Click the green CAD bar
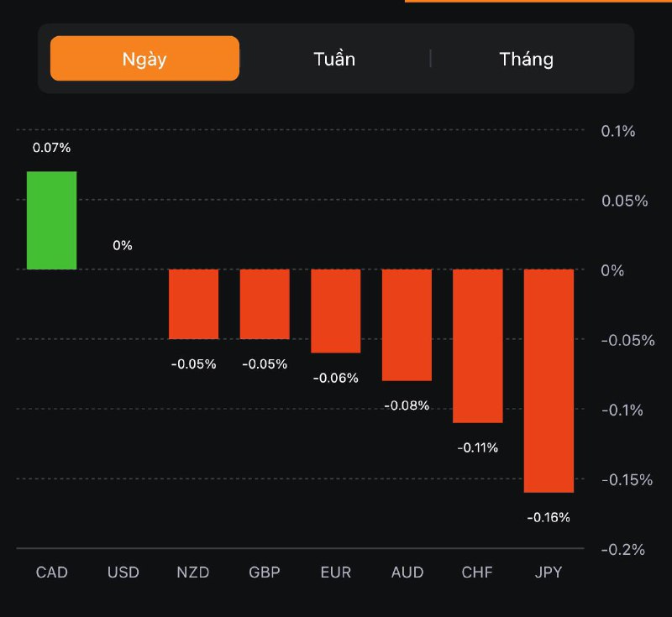672x617 pixels. [51, 220]
